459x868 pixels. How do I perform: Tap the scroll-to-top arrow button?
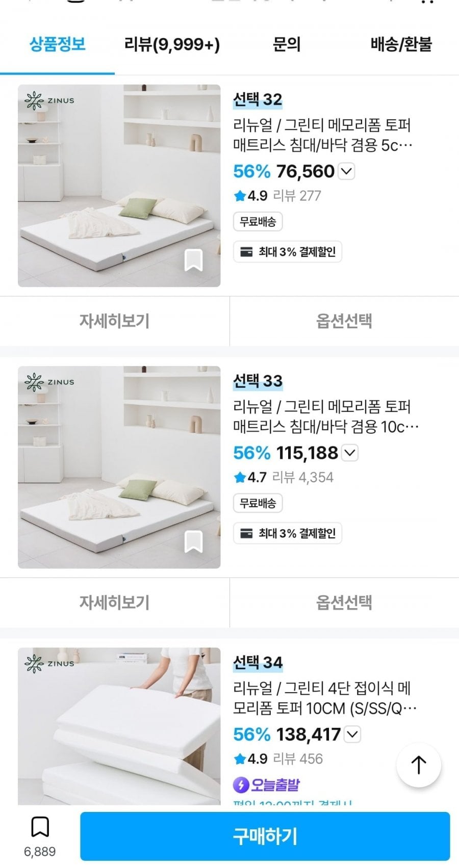[419, 765]
